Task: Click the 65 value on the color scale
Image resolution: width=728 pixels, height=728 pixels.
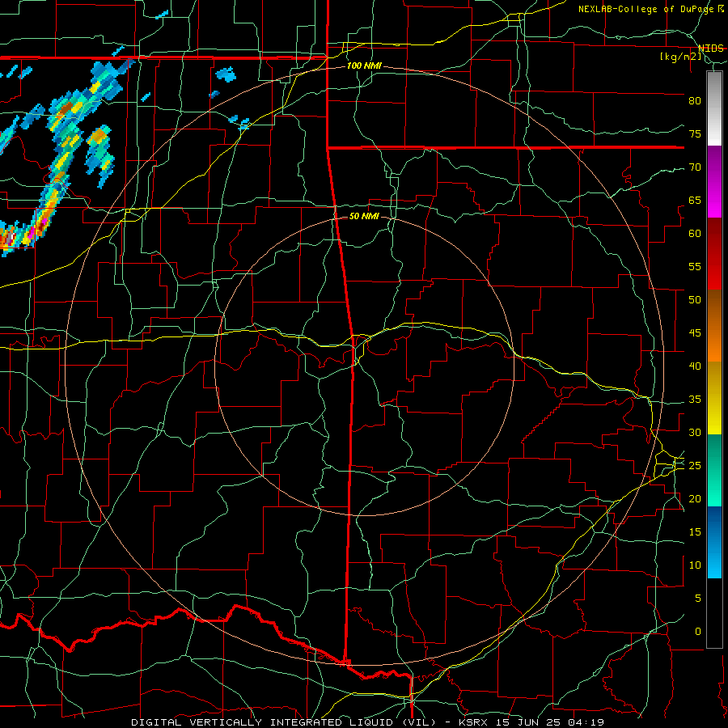Action: click(x=695, y=201)
